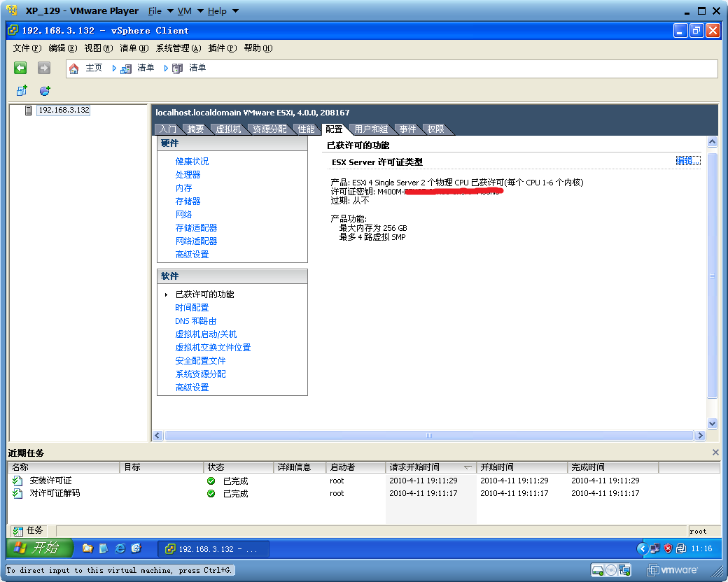
Task: Switch to the 资源分配 tab
Action: [x=269, y=129]
